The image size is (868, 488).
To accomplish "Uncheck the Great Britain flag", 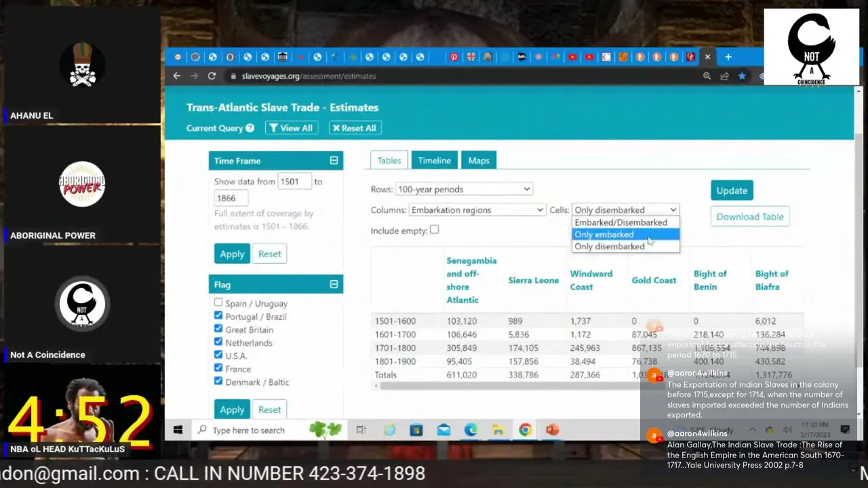I will tap(218, 329).
